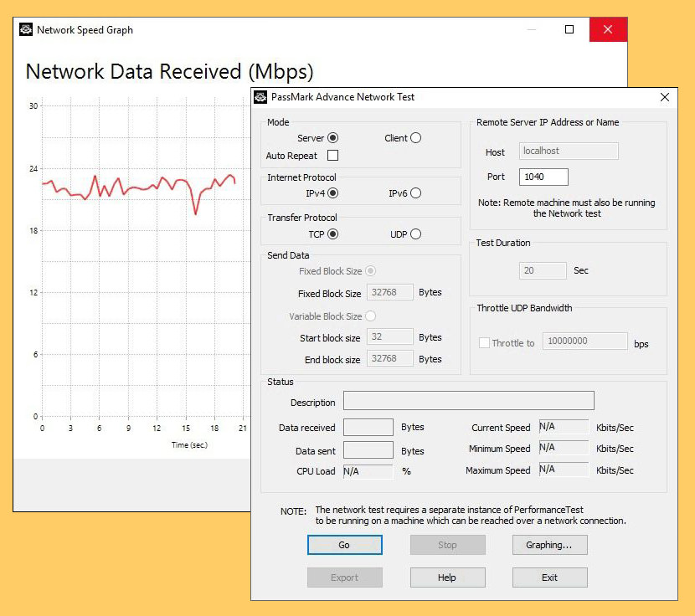695x616 pixels.
Task: Click the Description status field
Action: coord(467,400)
